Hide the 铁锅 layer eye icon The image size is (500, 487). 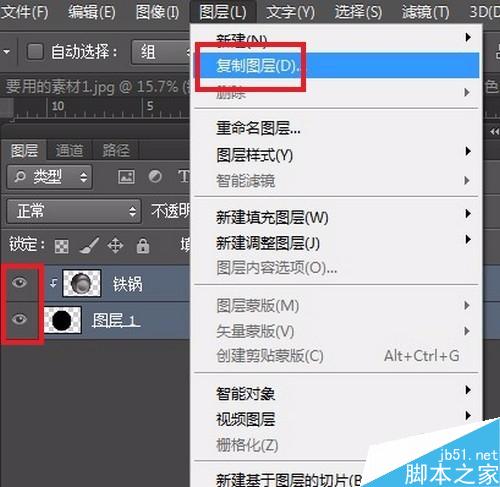click(19, 283)
